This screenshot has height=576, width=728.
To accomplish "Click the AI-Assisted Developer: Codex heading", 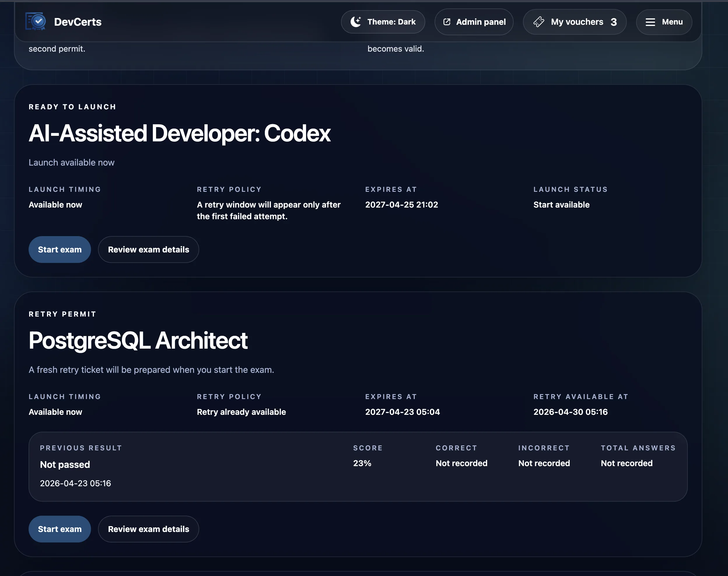I will (x=179, y=133).
